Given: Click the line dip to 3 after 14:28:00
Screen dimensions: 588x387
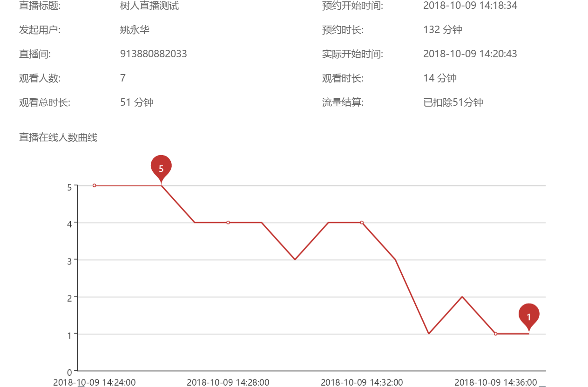Looking at the screenshot, I should (x=295, y=259).
